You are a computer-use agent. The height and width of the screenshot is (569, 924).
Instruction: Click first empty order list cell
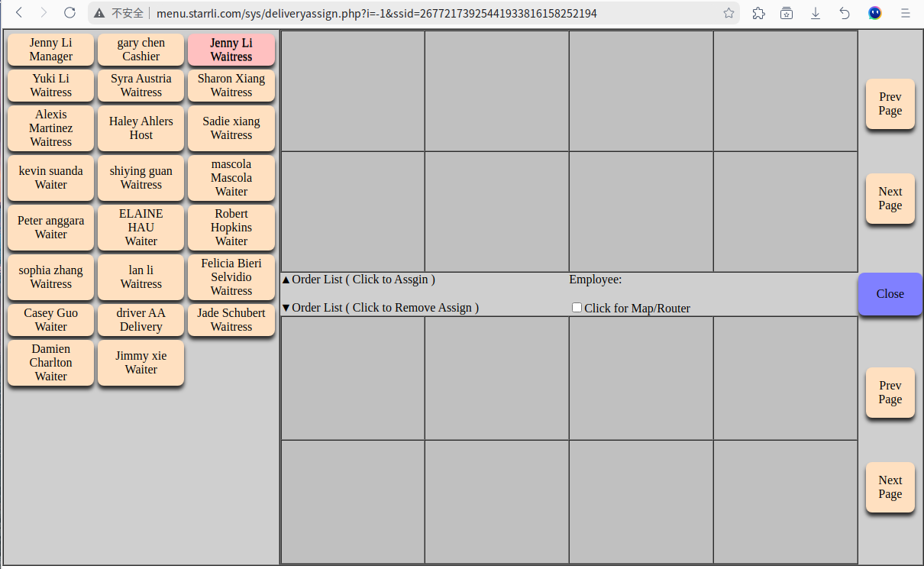pyautogui.click(x=353, y=91)
